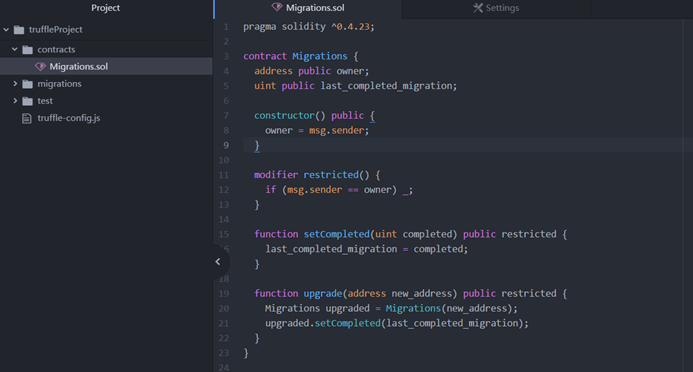
Task: Click 'msg.sender' on line 8
Action: (336, 131)
